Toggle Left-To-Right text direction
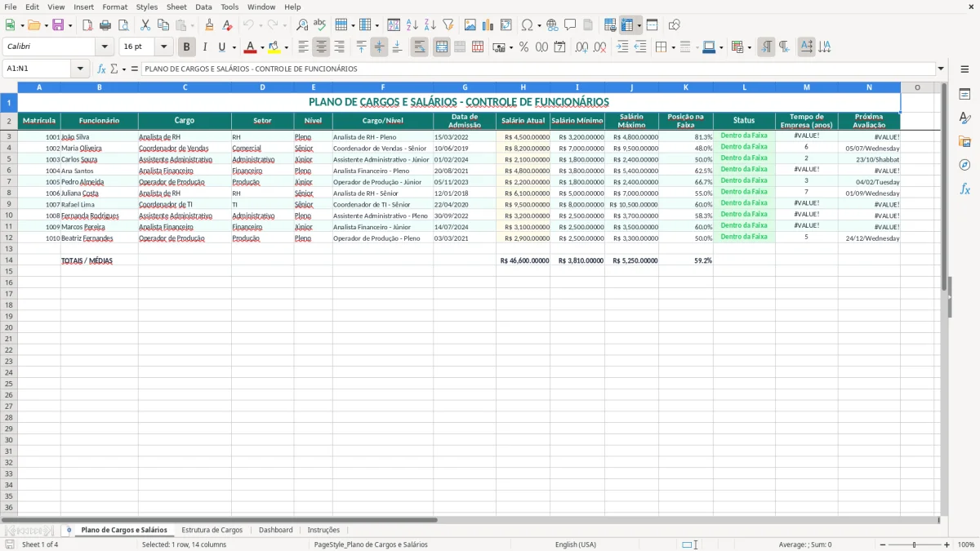Viewport: 980px width, 551px height. tap(766, 47)
